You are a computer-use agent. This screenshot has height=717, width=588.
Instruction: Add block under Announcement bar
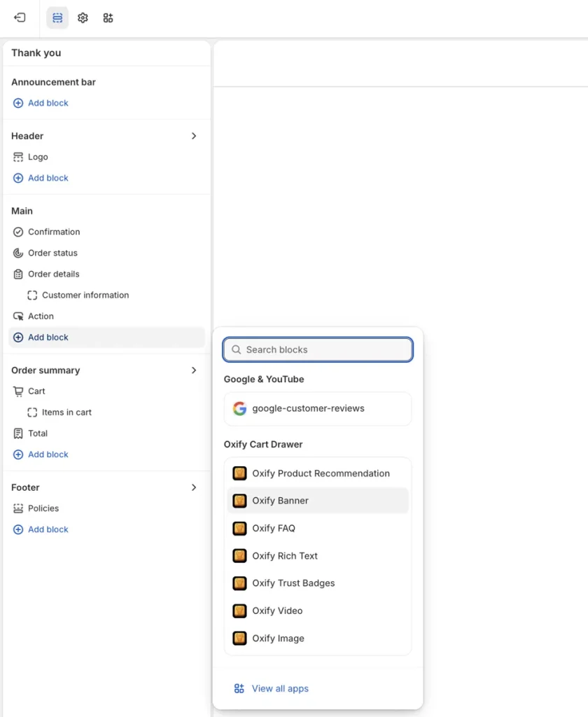pos(41,103)
